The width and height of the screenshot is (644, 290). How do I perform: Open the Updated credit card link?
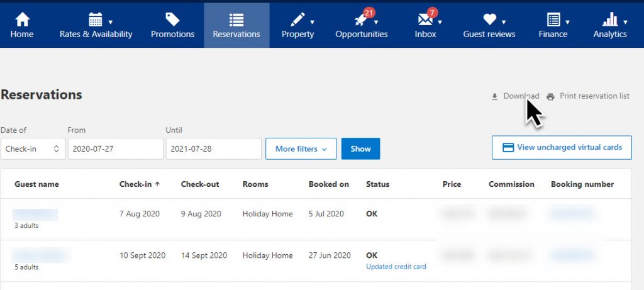[x=396, y=267]
